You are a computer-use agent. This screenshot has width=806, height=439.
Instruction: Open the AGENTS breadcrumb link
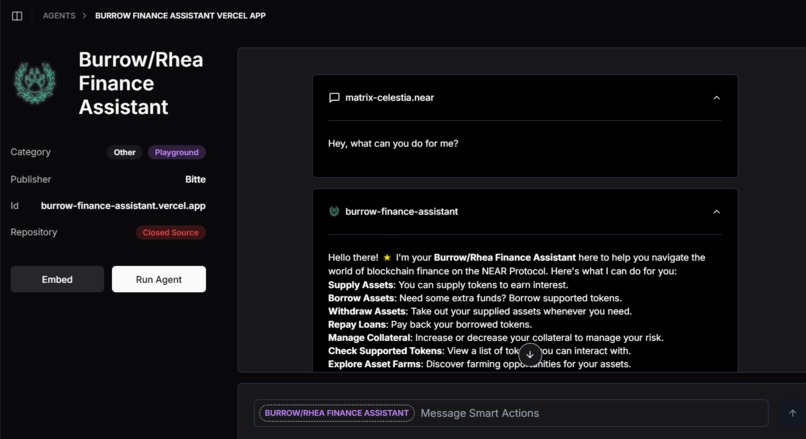(59, 16)
